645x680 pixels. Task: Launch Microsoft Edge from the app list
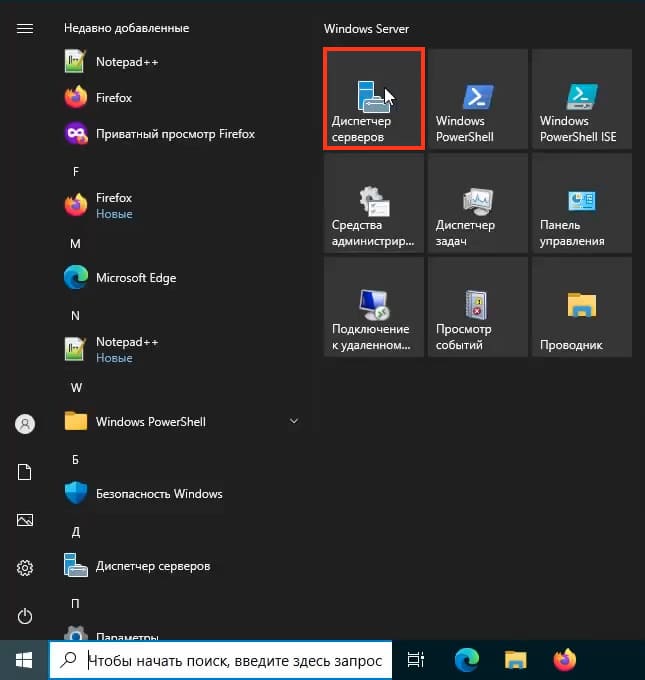pos(182,278)
